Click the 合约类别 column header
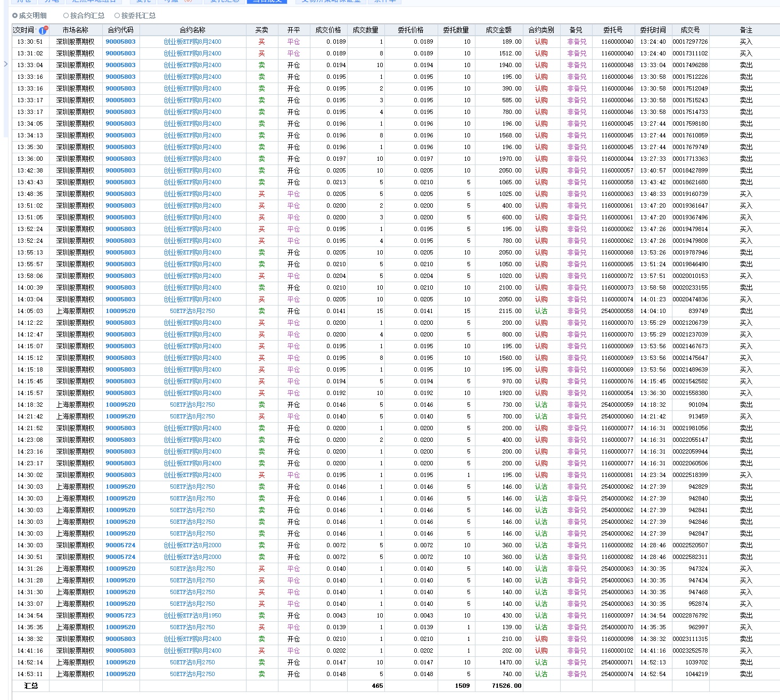This screenshot has width=780, height=700. click(x=541, y=30)
